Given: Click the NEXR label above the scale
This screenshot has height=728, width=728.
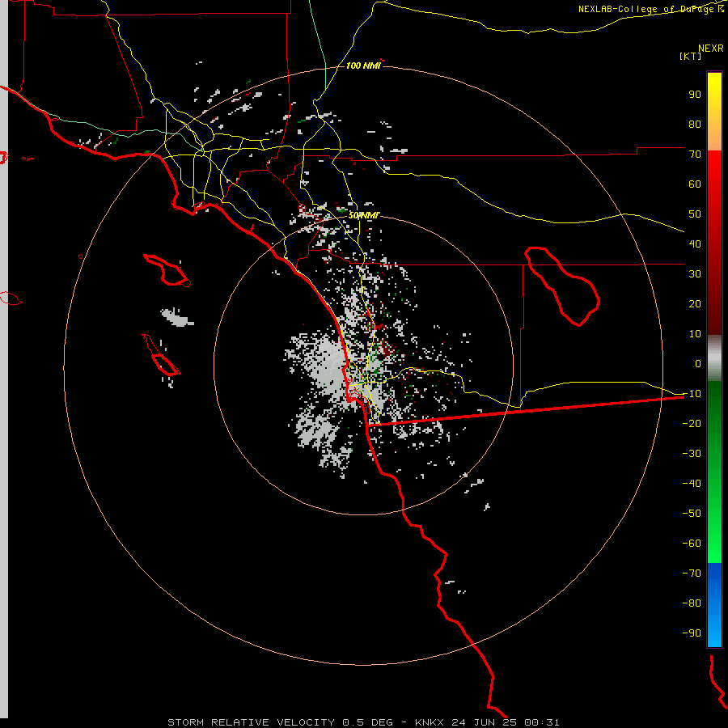Looking at the screenshot, I should (x=710, y=49).
